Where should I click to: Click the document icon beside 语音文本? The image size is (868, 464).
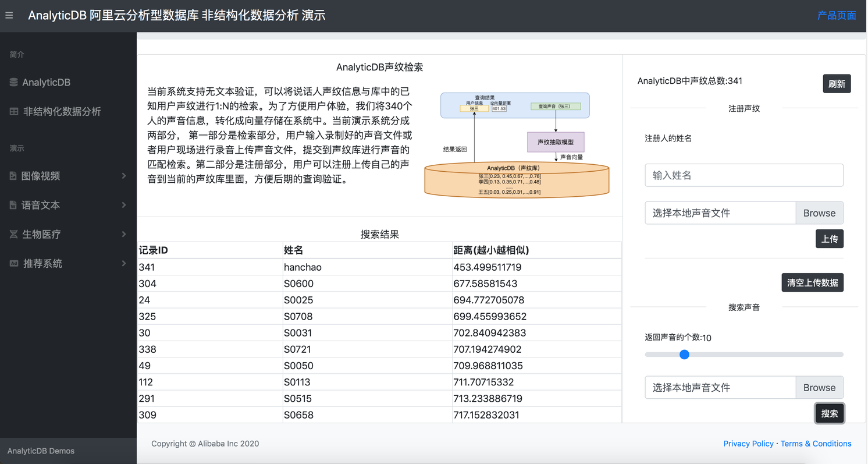tap(13, 205)
